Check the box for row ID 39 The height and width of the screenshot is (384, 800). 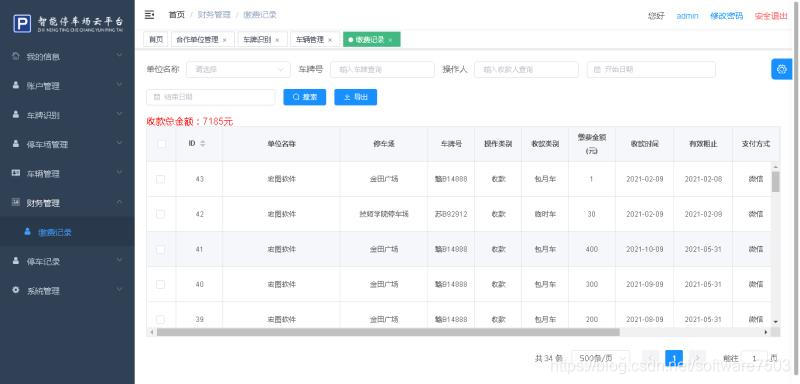coord(160,319)
